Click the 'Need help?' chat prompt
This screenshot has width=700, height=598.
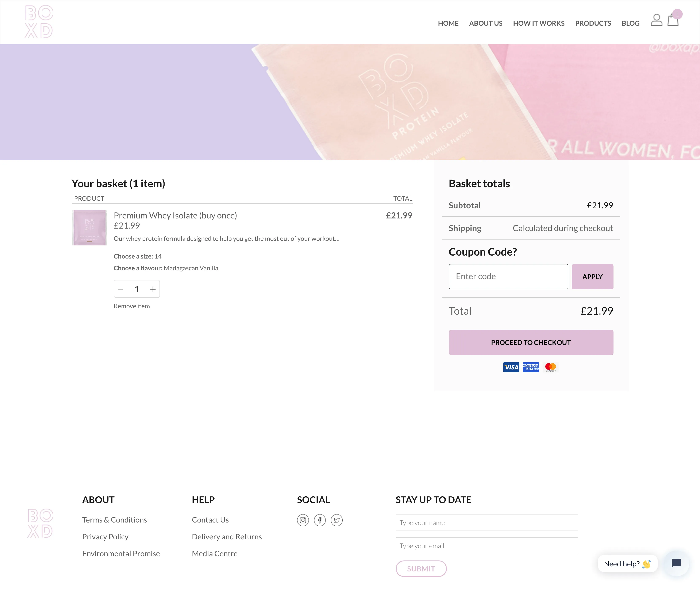(x=627, y=564)
